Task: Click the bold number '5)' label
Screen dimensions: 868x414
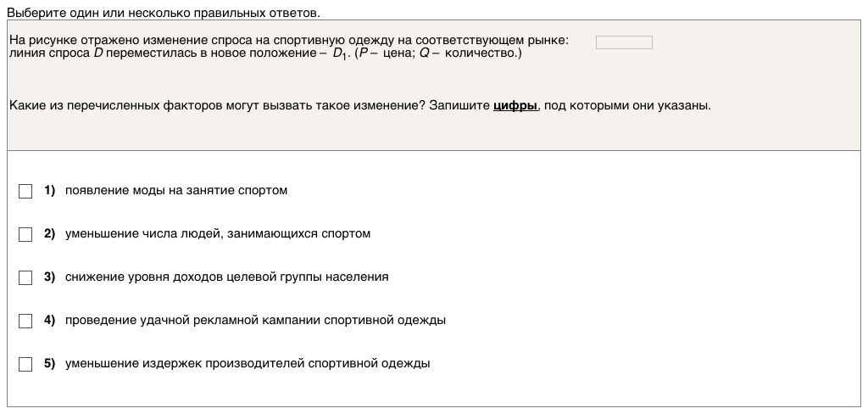Action: click(x=49, y=364)
